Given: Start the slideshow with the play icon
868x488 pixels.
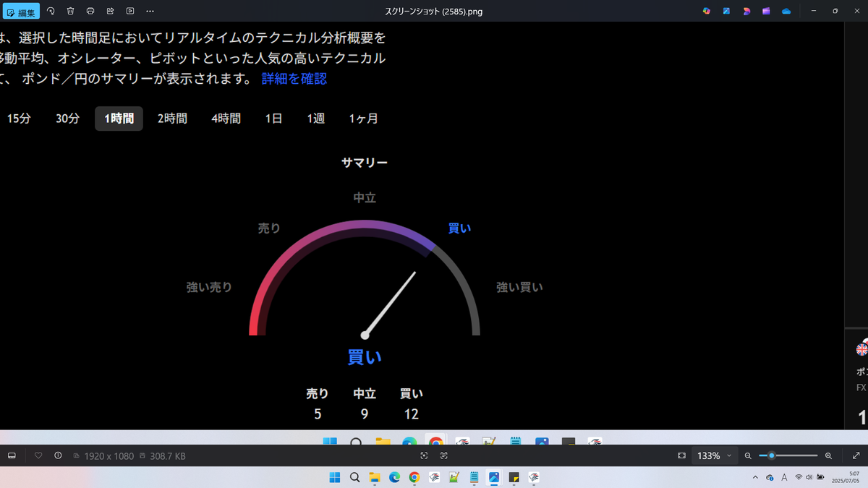Looking at the screenshot, I should tap(130, 12).
